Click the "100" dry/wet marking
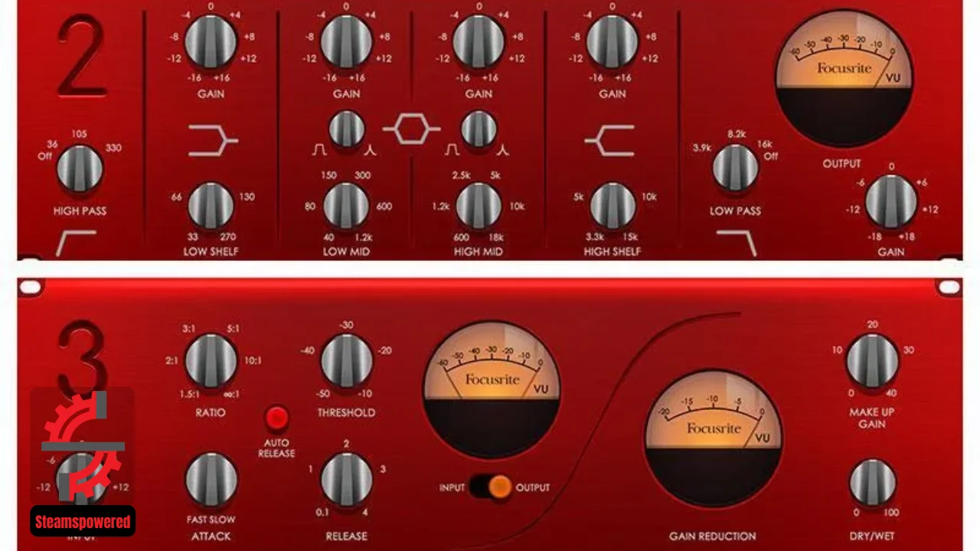The image size is (980, 551). pos(890,513)
